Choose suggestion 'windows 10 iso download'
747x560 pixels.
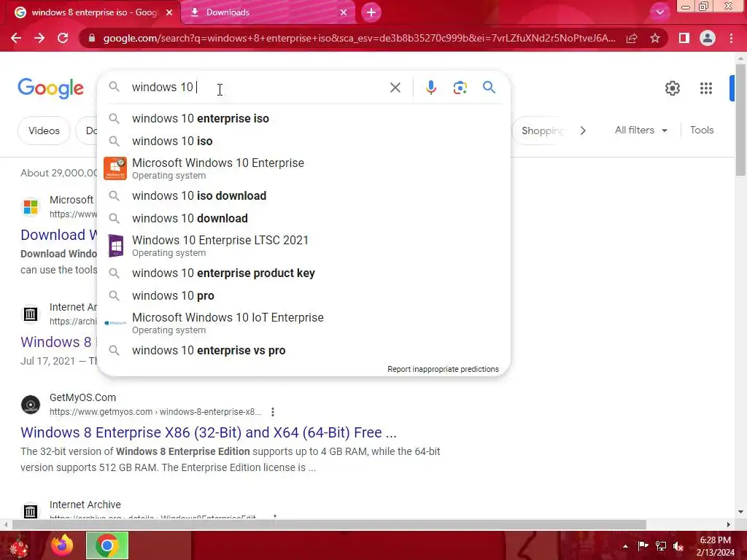tap(303, 195)
